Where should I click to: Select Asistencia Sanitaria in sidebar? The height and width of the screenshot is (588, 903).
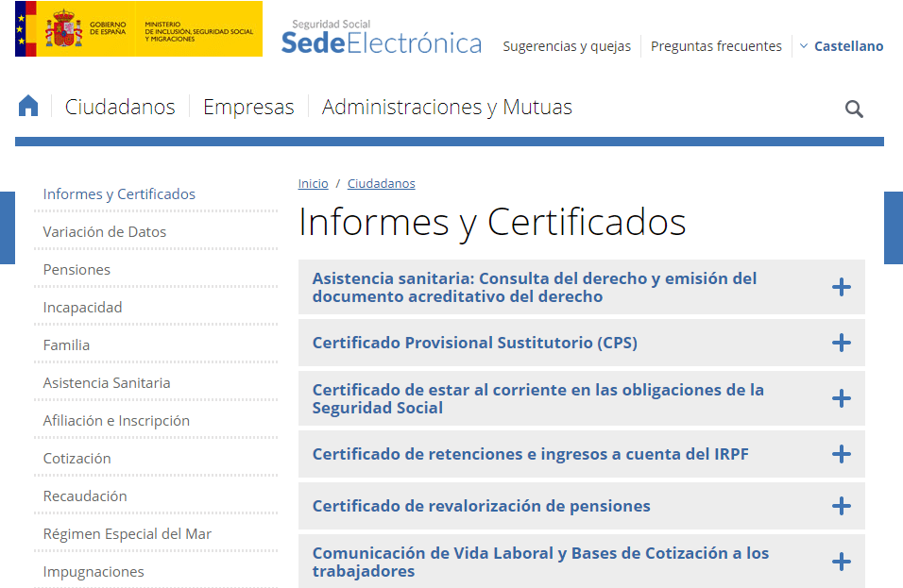(x=107, y=383)
